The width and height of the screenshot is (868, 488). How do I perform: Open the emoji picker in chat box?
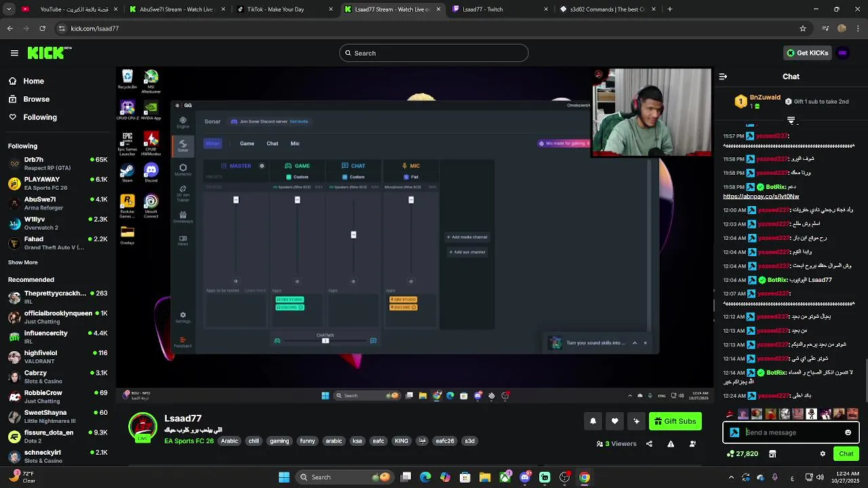(848, 432)
